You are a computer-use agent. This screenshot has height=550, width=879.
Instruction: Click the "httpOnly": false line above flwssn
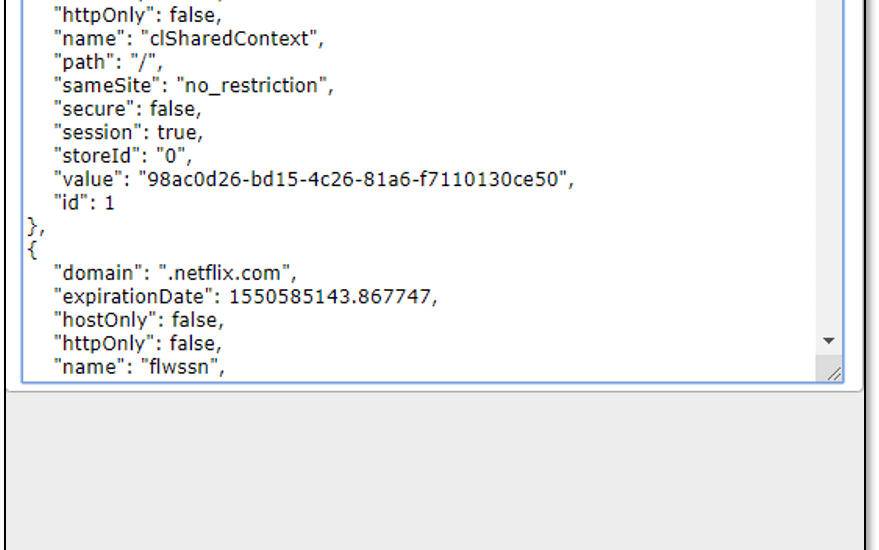tap(137, 344)
